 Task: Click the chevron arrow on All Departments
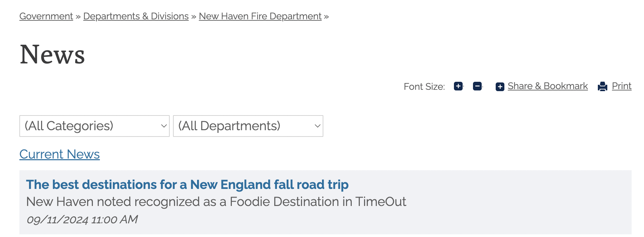point(317,126)
